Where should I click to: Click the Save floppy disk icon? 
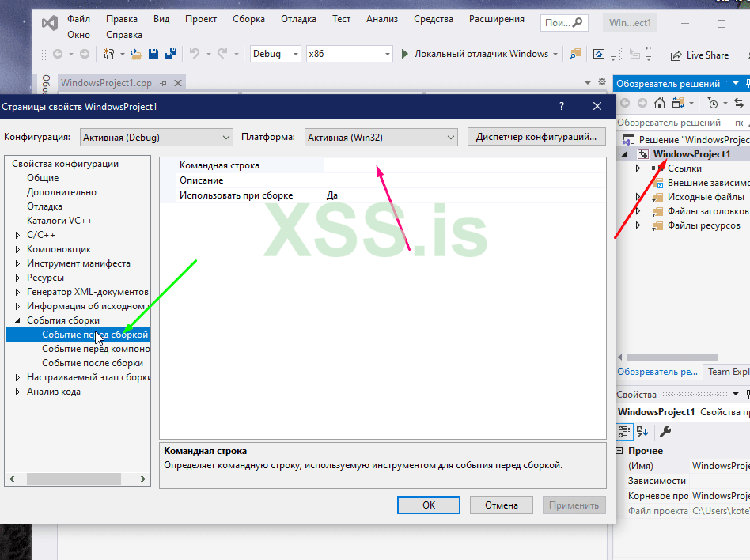pyautogui.click(x=153, y=54)
